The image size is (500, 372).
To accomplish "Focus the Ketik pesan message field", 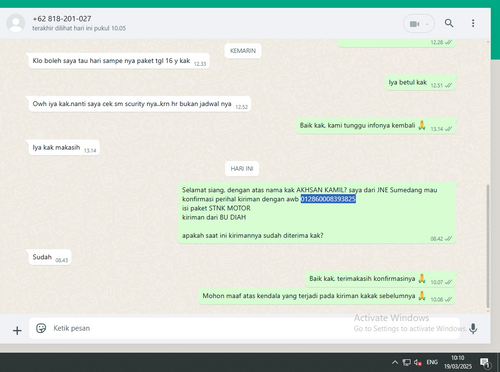I will click(244, 328).
